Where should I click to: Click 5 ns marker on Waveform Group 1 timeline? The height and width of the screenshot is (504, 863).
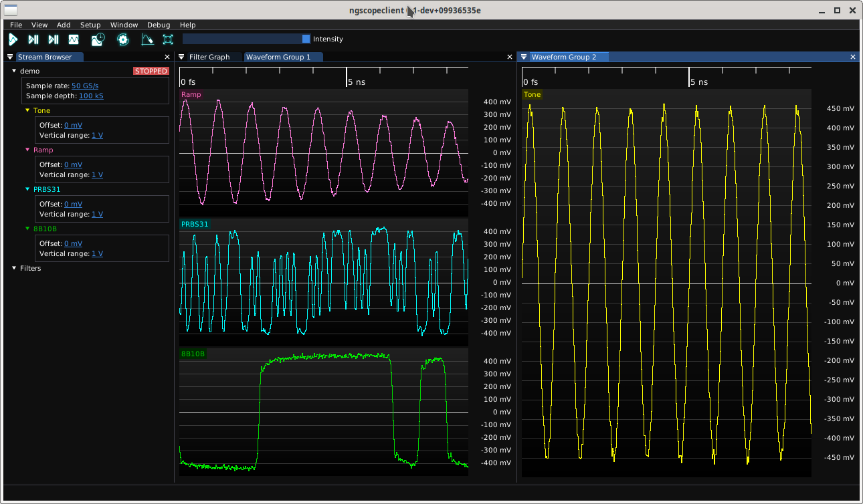357,82
